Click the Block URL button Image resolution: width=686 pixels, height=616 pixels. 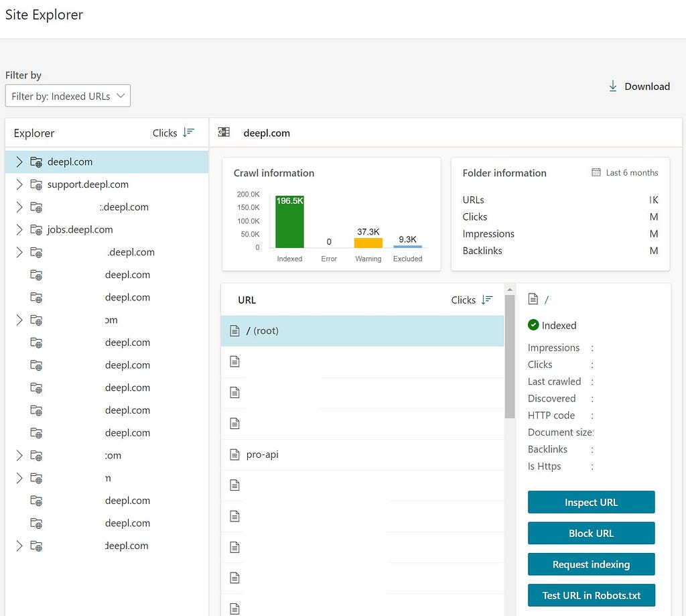[x=591, y=534]
